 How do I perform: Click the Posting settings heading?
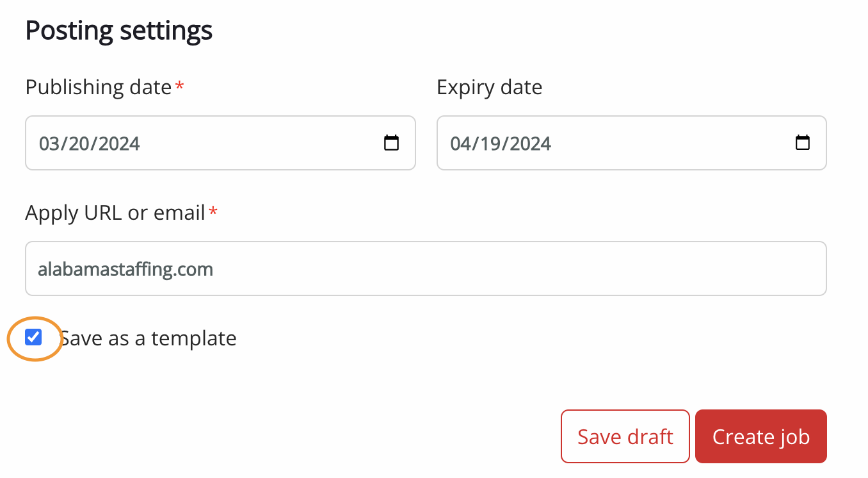pyautogui.click(x=119, y=30)
